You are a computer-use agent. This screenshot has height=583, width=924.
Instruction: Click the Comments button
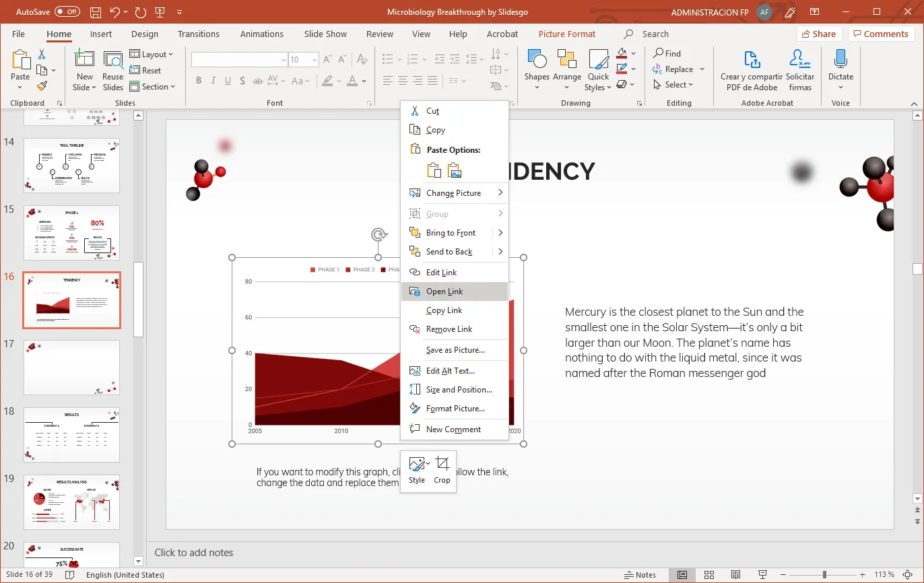click(x=880, y=34)
